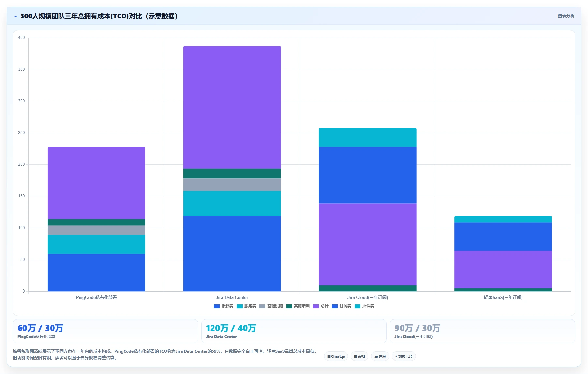Screen dimensions: 588x374
Task: Toggle the 实施培训 legend item
Action: click(x=298, y=306)
